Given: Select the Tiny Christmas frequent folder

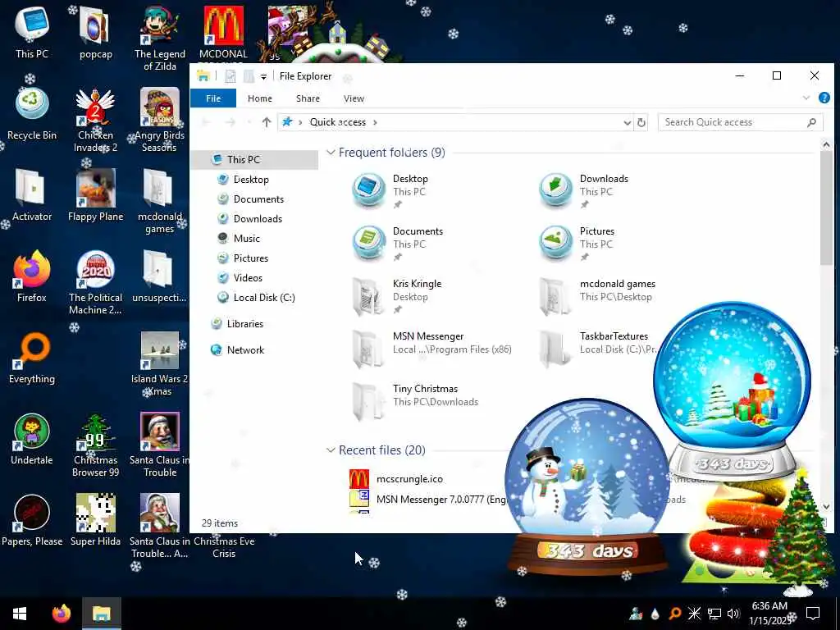Looking at the screenshot, I should [x=415, y=402].
